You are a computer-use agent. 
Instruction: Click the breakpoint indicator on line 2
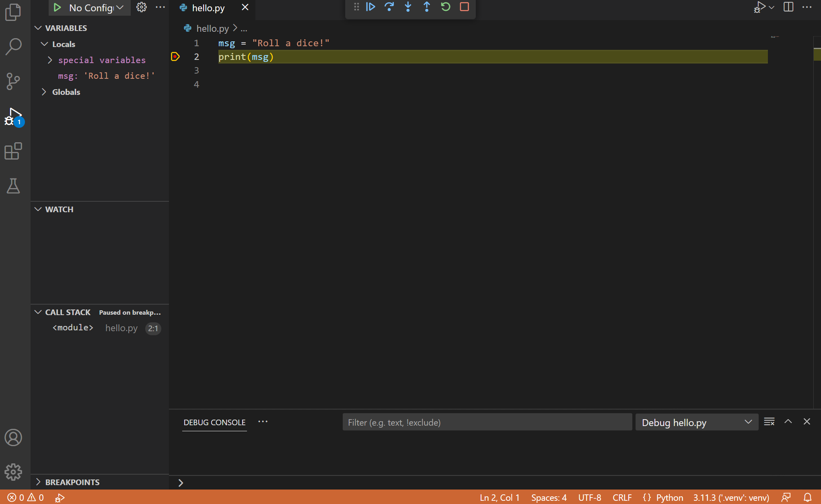(175, 56)
